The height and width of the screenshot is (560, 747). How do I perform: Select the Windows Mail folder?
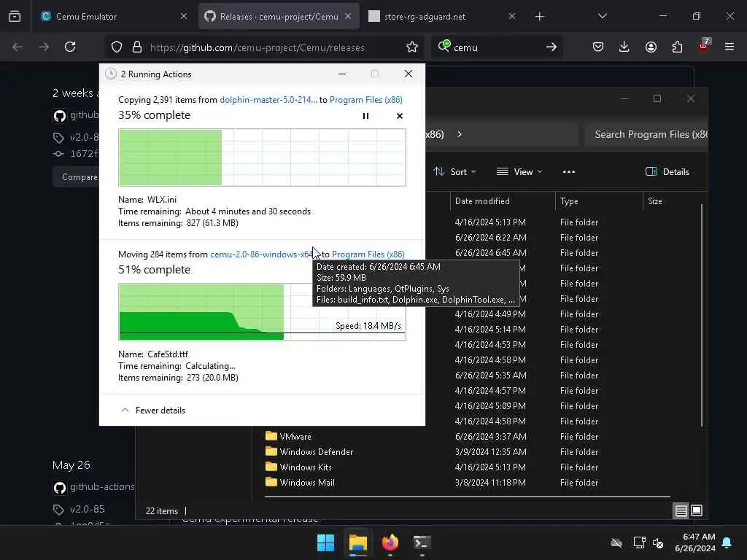click(307, 483)
